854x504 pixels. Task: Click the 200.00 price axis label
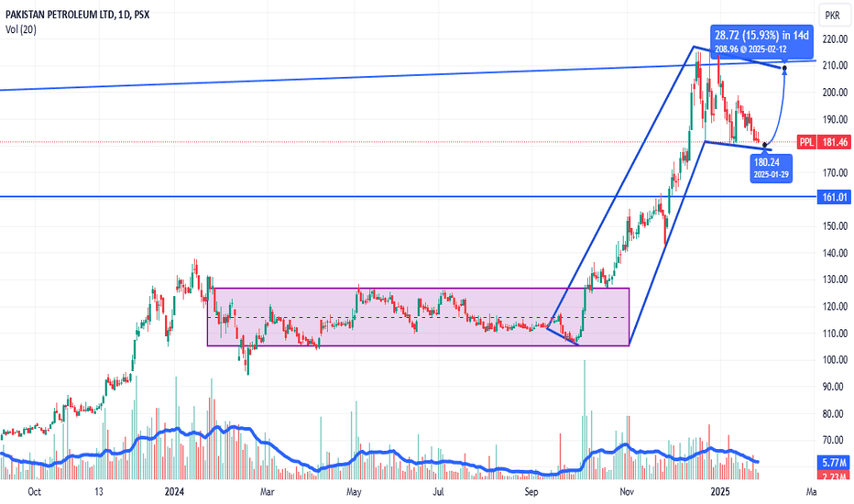[x=835, y=92]
